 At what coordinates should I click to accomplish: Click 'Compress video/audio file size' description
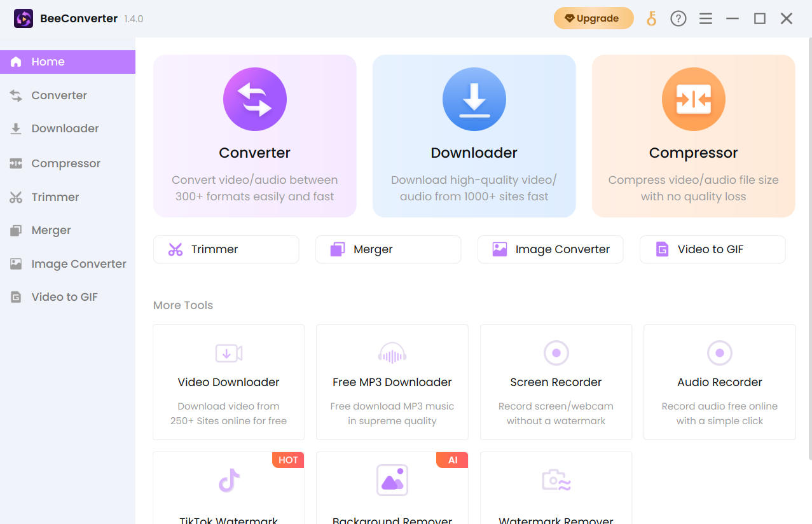(x=694, y=180)
